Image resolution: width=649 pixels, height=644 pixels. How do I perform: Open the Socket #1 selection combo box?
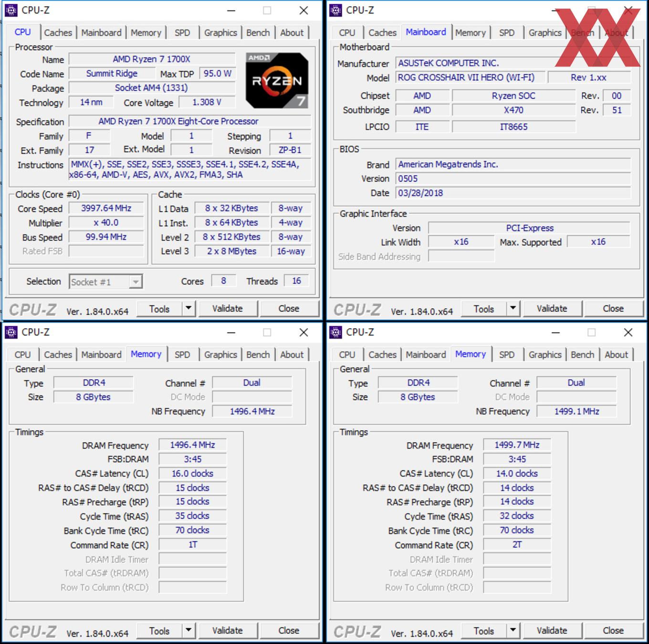coord(106,282)
